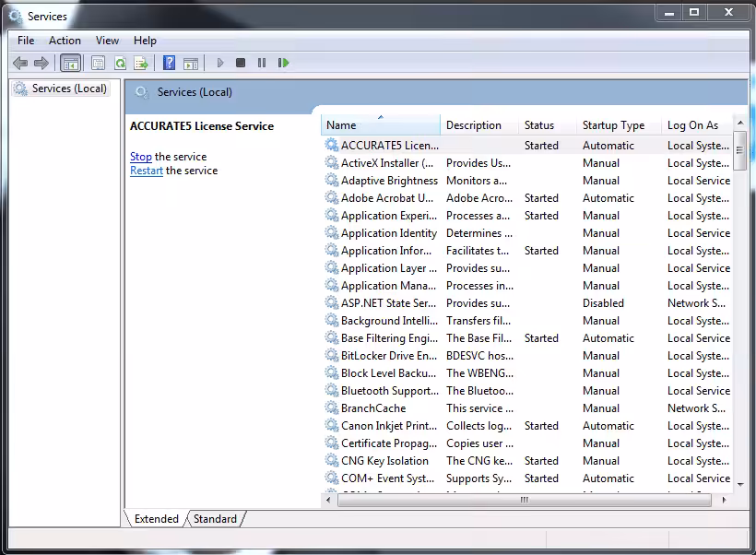Image resolution: width=756 pixels, height=555 pixels.
Task: Sort by the Log On As column header
Action: click(697, 125)
